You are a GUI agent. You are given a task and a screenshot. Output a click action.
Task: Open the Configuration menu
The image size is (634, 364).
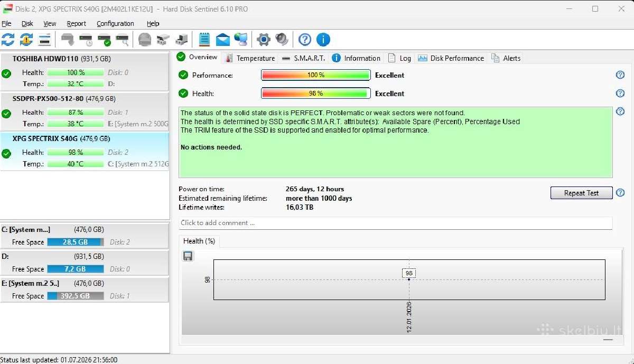tap(115, 23)
